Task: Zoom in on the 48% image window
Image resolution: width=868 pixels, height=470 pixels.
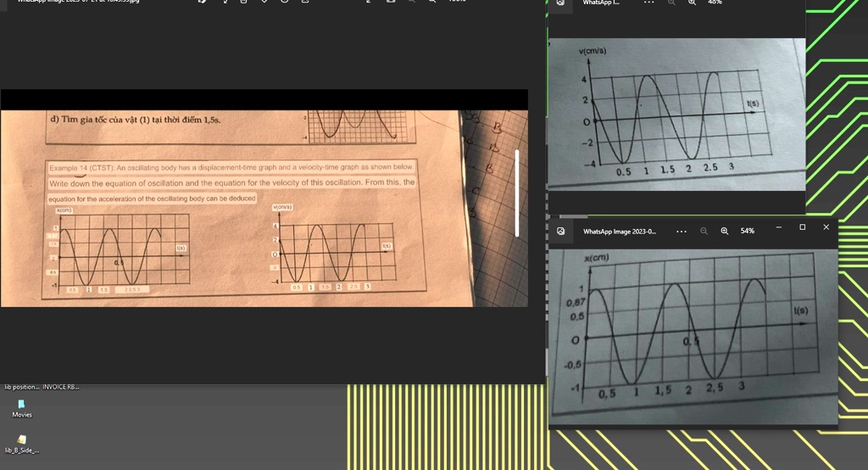Action: tap(692, 3)
